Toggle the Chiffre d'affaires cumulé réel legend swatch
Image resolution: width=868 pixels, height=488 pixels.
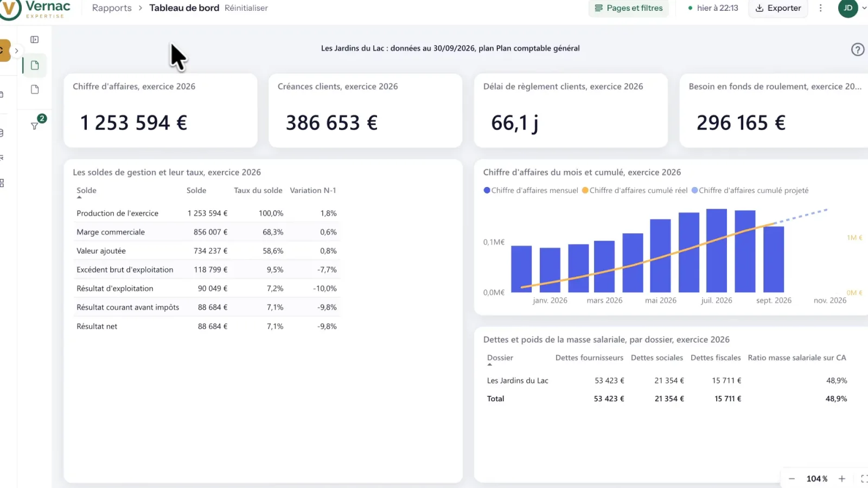[585, 190]
